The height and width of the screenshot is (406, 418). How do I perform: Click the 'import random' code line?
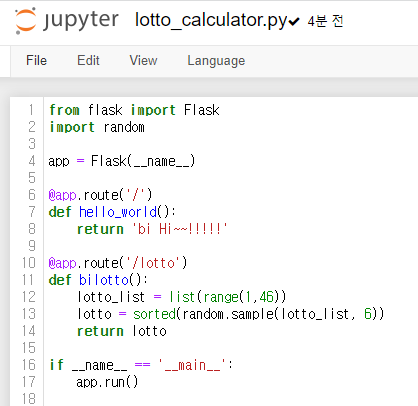tap(97, 127)
